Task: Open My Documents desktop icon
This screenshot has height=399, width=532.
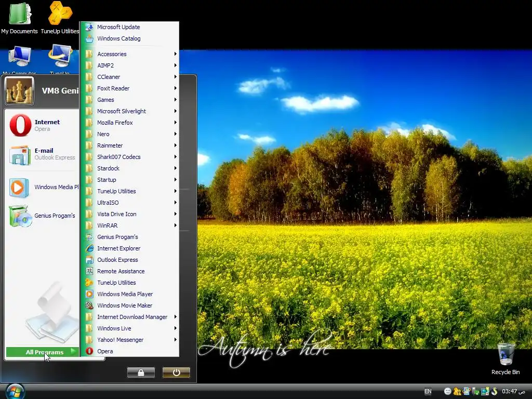Action: tap(19, 18)
